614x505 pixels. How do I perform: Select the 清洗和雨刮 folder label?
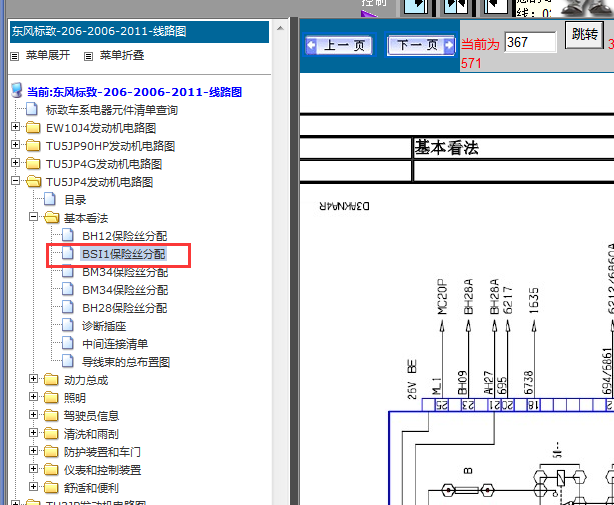91,434
